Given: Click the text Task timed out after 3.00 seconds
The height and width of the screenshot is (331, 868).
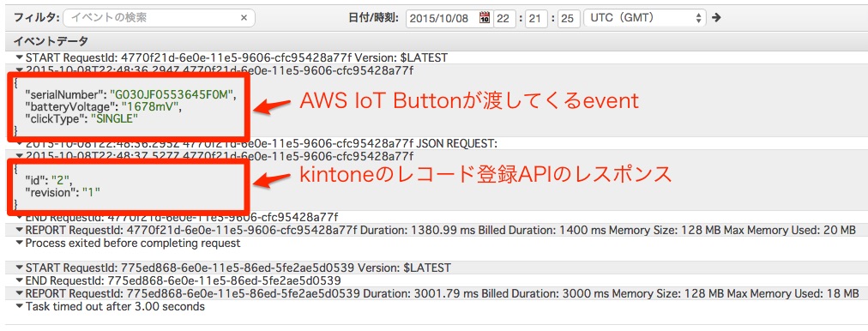Looking at the screenshot, I should pyautogui.click(x=115, y=306).
